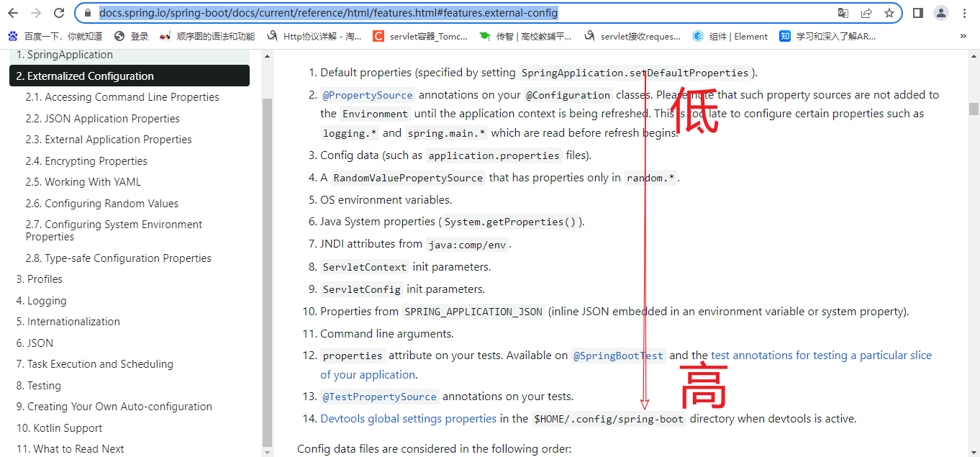Viewport: 980px width, 457px height.
Task: Open 2.8. Type-safe Configuration Properties
Action: [119, 258]
